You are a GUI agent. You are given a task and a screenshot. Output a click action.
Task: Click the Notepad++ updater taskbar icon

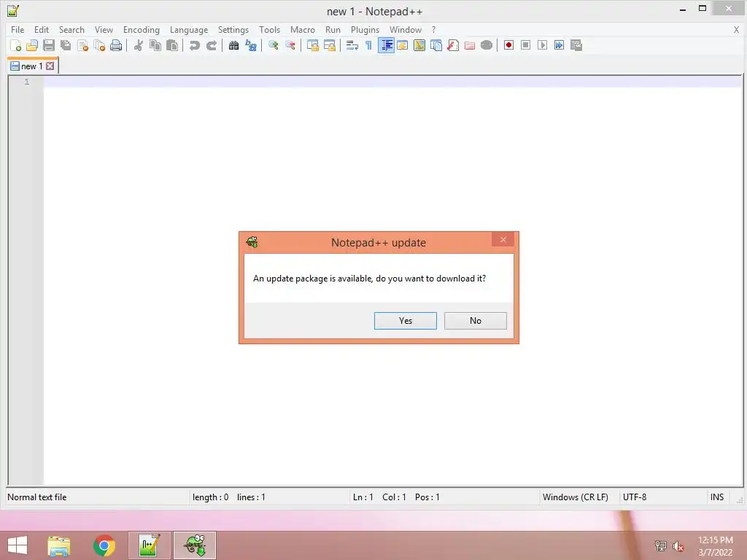195,545
